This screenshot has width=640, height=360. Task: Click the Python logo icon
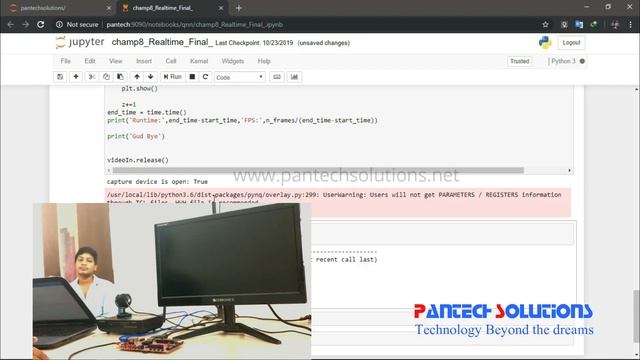point(545,42)
